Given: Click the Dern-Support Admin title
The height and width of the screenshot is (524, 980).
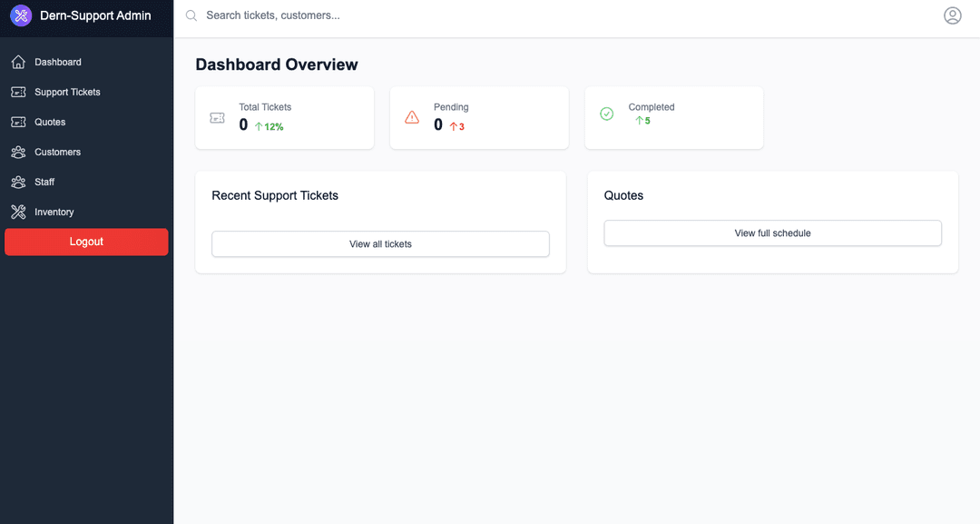Looking at the screenshot, I should coord(95,15).
